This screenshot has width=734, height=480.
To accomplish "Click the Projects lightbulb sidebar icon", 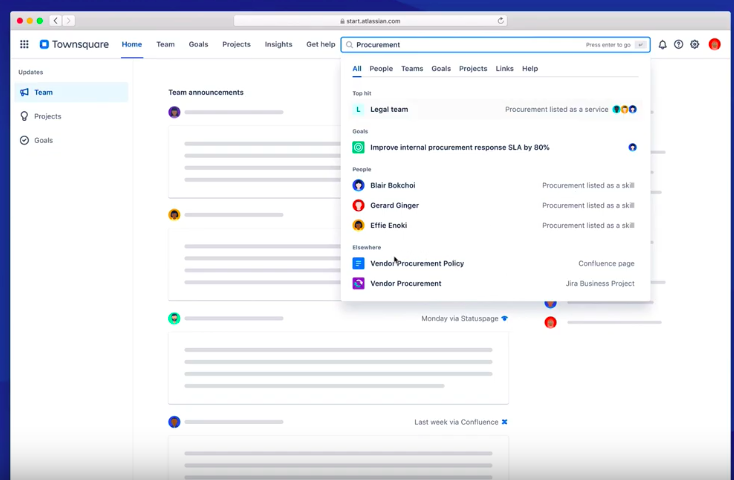I will pyautogui.click(x=24, y=116).
